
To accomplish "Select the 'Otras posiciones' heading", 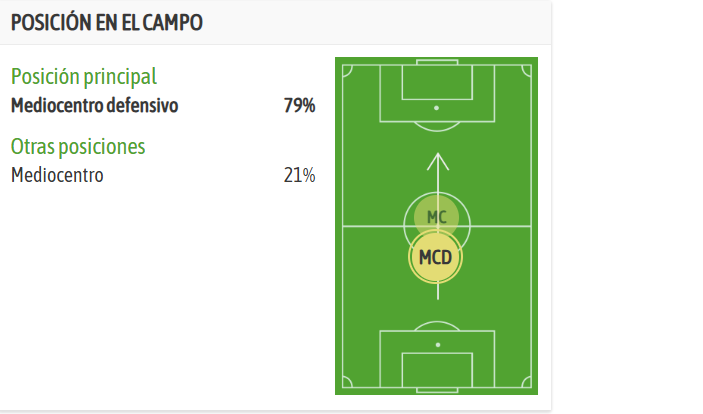I will click(x=78, y=147).
